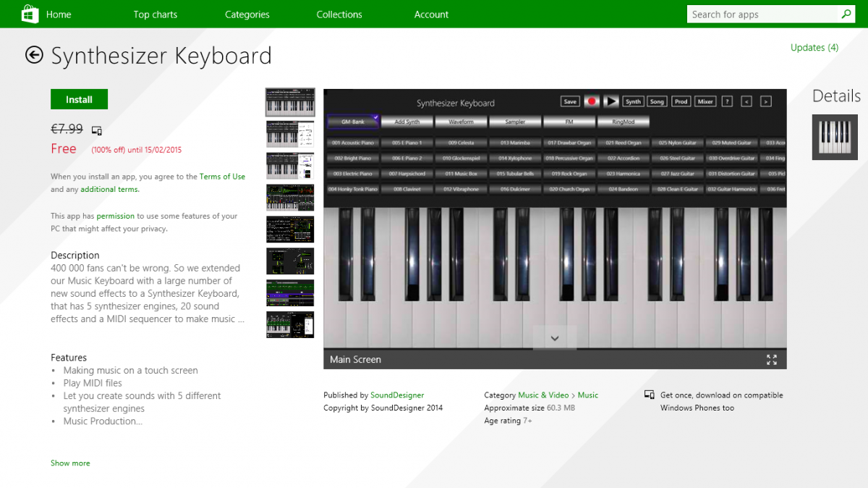The height and width of the screenshot is (488, 868).
Task: Click the '027 Jazz Guitar' preset
Action: pyautogui.click(x=677, y=174)
